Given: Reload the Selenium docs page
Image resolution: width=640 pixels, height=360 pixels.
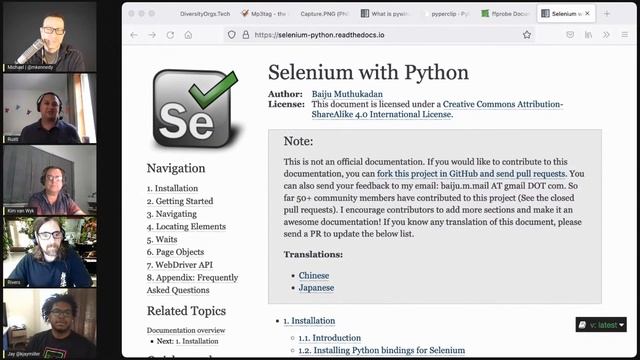Looking at the screenshot, I should point(170,35).
